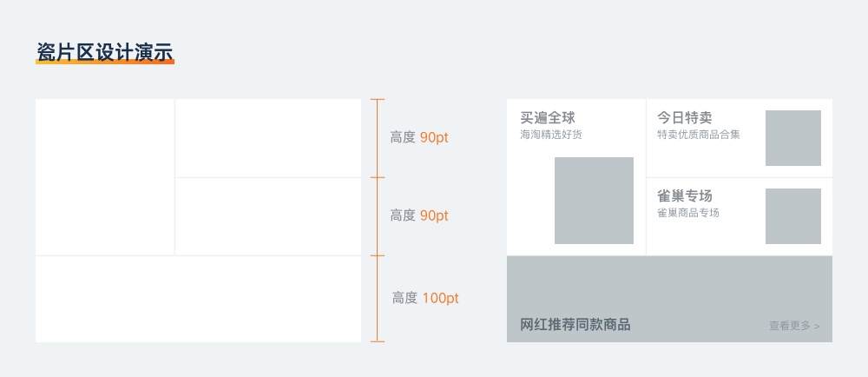Click 查看更多 > link
This screenshot has height=377, width=868.
794,326
